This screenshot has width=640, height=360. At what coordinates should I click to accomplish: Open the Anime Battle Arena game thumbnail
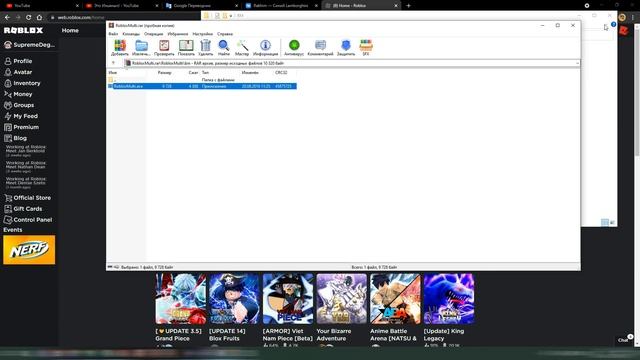pyautogui.click(x=395, y=299)
